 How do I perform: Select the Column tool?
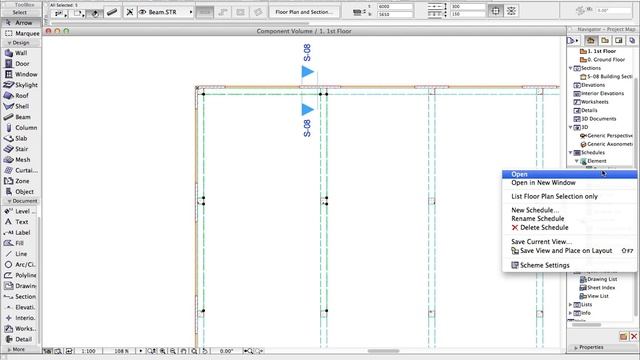[x=20, y=128]
